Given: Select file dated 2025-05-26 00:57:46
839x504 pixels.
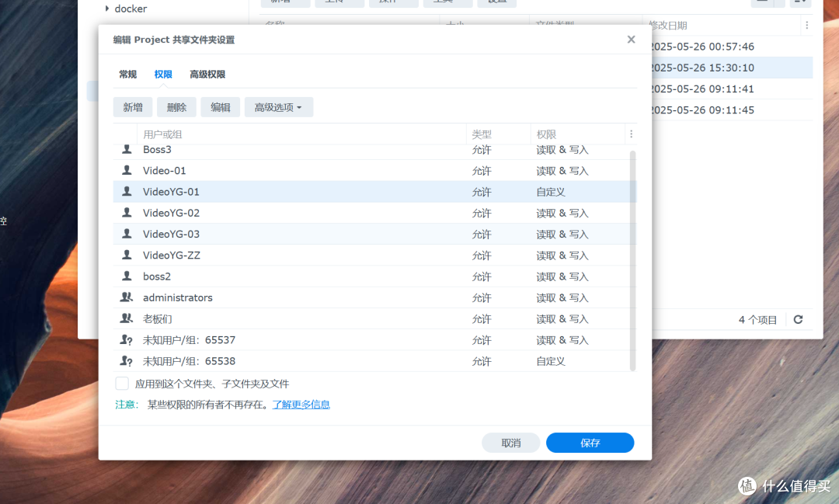Looking at the screenshot, I should [702, 47].
